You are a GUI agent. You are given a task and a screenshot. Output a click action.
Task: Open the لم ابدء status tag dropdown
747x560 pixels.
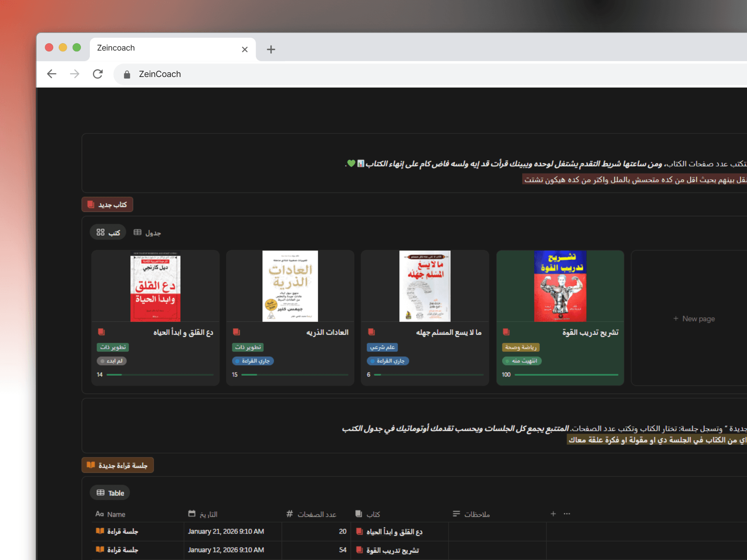pyautogui.click(x=112, y=361)
